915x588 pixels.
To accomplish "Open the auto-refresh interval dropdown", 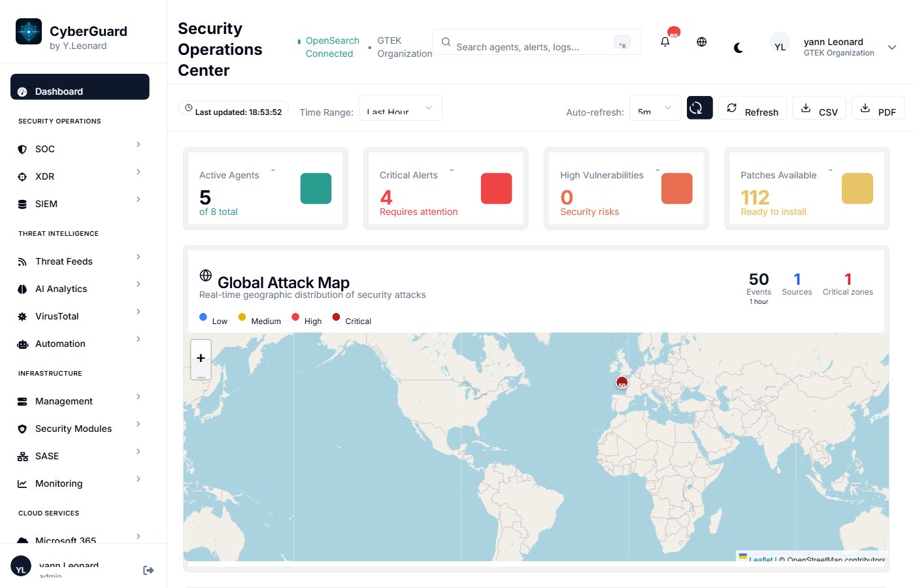I will (654, 108).
